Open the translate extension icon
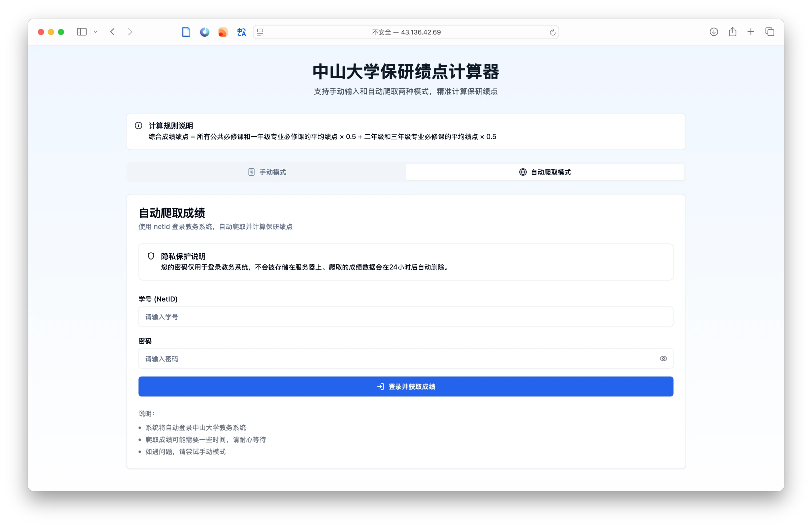The image size is (812, 528). point(241,32)
